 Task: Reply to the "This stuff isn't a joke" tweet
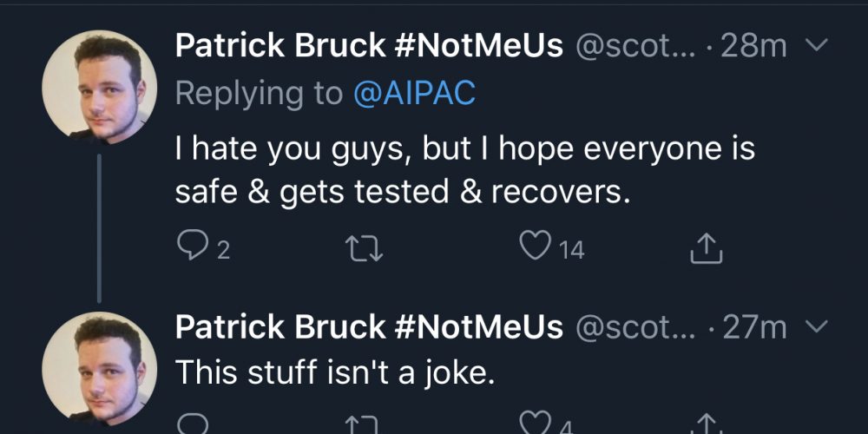coord(192,426)
